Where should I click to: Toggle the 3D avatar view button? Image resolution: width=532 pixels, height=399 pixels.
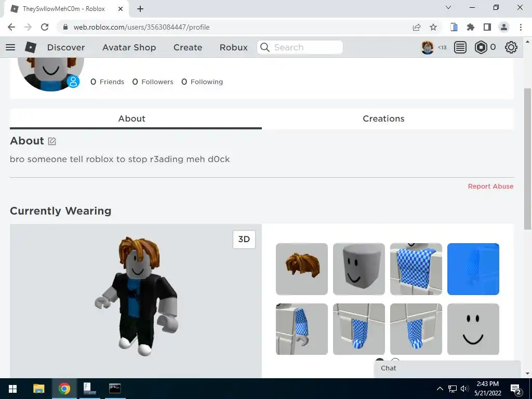coord(244,239)
